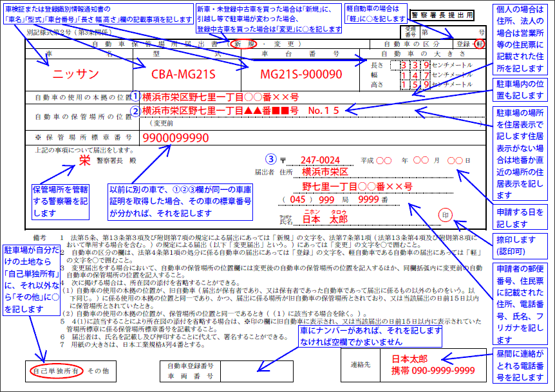Click the 車台番号 field showing MG21S-900090
This screenshot has width=555, height=392.
pyautogui.click(x=301, y=74)
